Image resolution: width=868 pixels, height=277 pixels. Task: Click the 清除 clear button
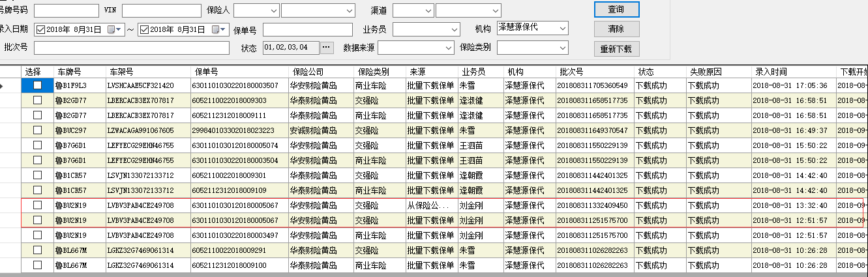[616, 29]
